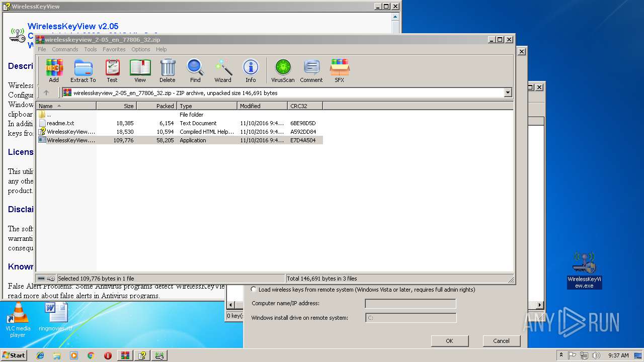Select the parent folder '..' entry
The image size is (644, 362).
click(x=45, y=115)
